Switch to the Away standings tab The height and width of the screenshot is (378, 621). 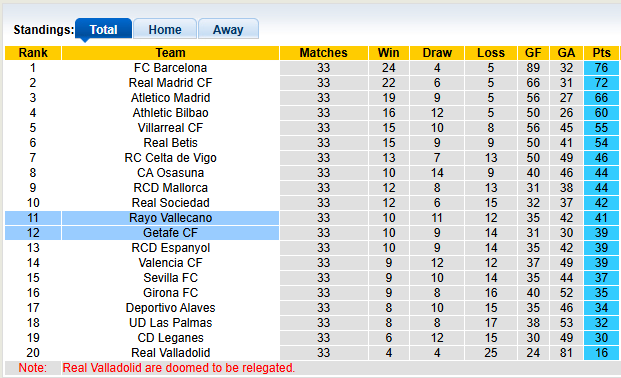tap(228, 29)
